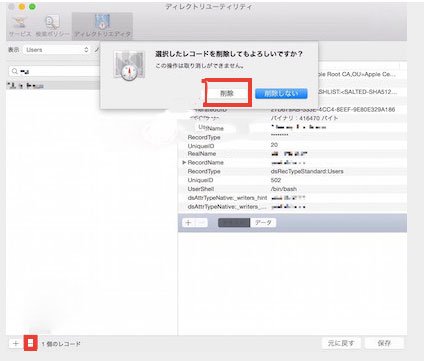The image size is (424, 361).
Task: Switch to the データ segment
Action: (x=263, y=223)
